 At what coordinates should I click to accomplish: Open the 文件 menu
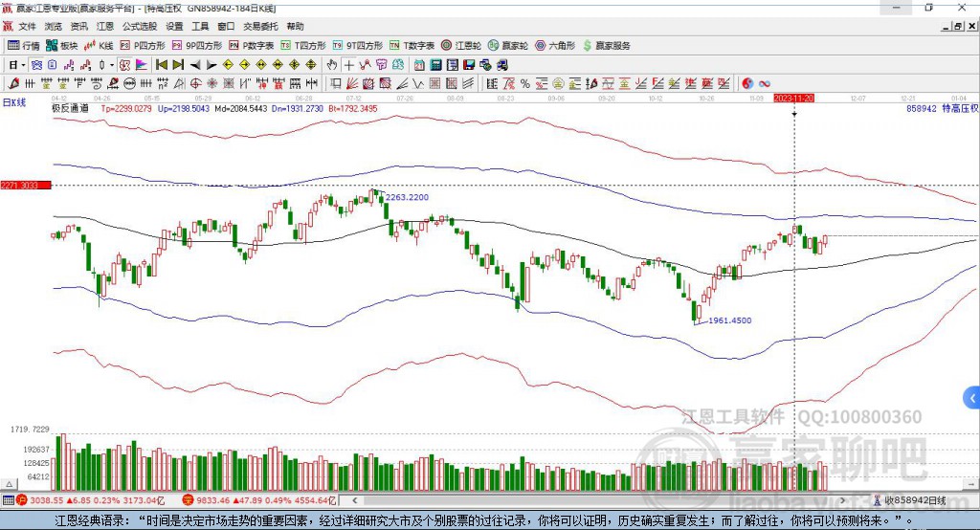[27, 26]
